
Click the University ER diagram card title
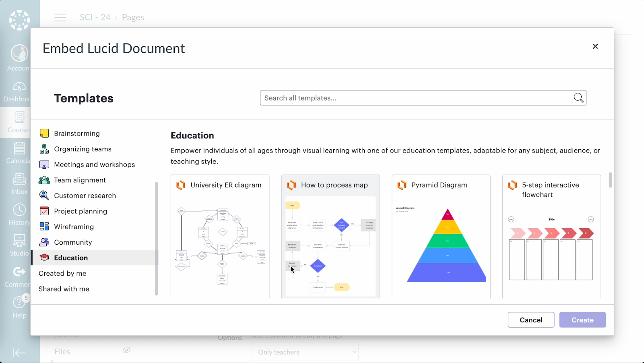226,185
